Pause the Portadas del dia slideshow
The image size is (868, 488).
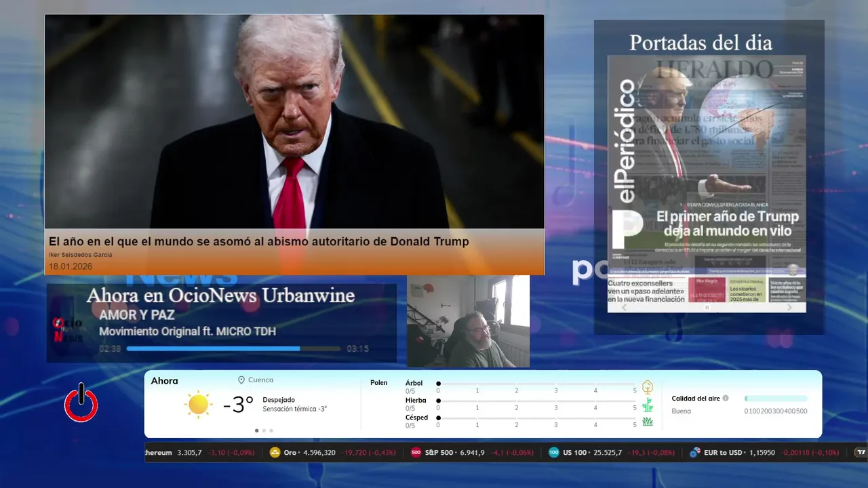pyautogui.click(x=707, y=308)
